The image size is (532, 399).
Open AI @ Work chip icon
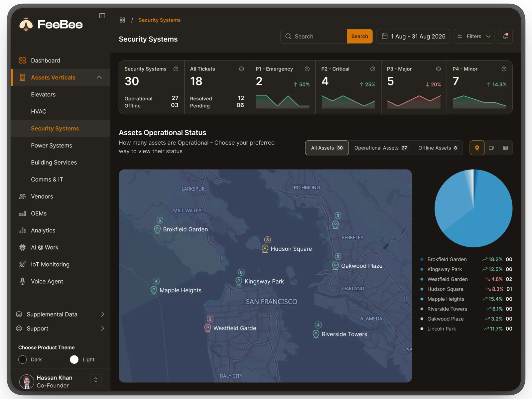click(x=22, y=247)
